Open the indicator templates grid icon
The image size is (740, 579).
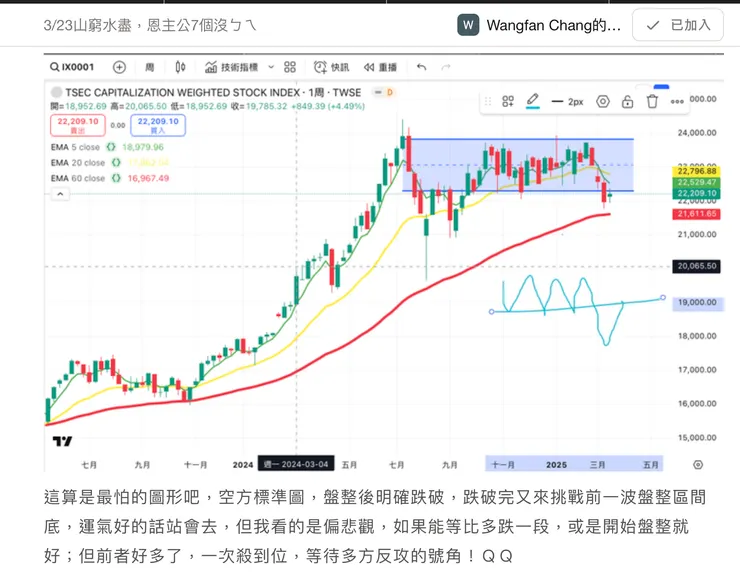290,67
